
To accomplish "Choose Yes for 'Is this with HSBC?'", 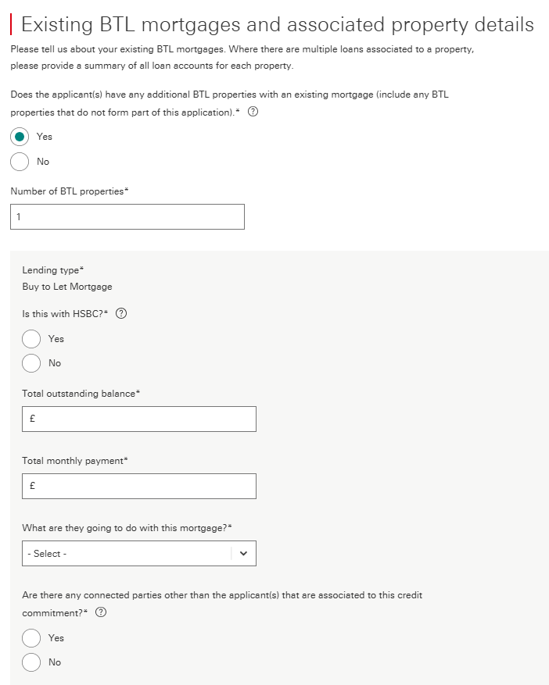I will pyautogui.click(x=31, y=339).
